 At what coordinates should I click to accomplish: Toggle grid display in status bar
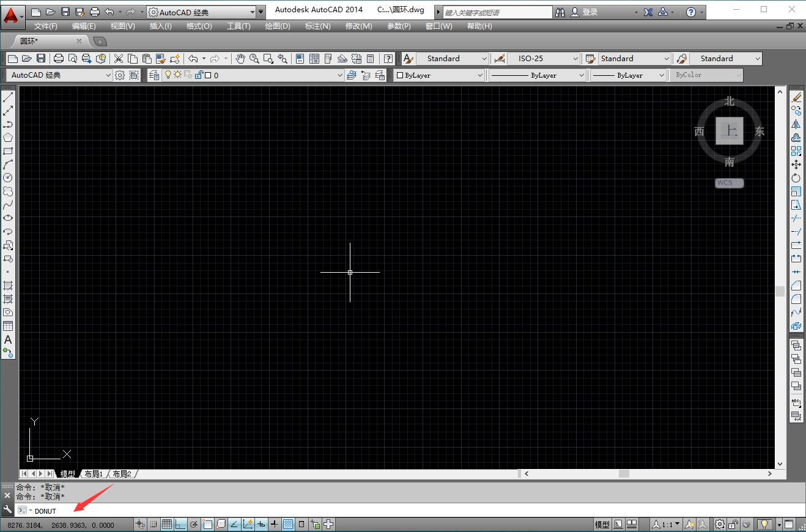click(x=167, y=524)
